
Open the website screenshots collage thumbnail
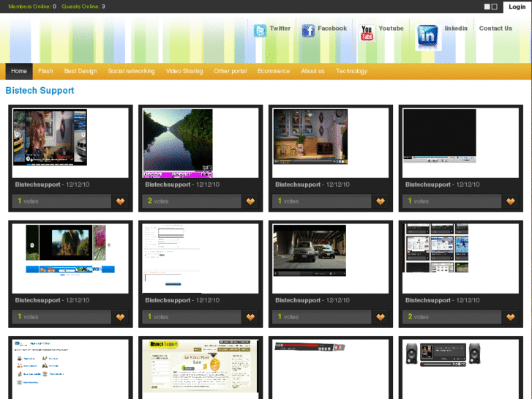tap(437, 249)
